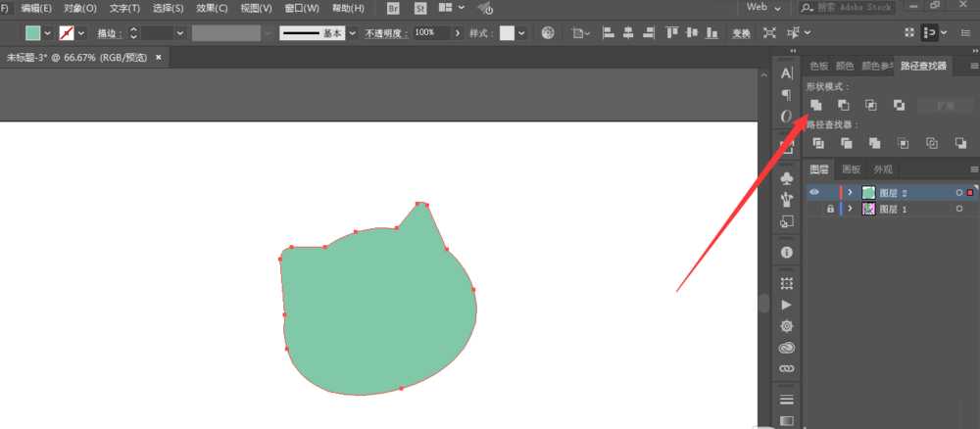Image resolution: width=980 pixels, height=429 pixels.
Task: Click the Exclude shape mode icon
Action: click(899, 105)
